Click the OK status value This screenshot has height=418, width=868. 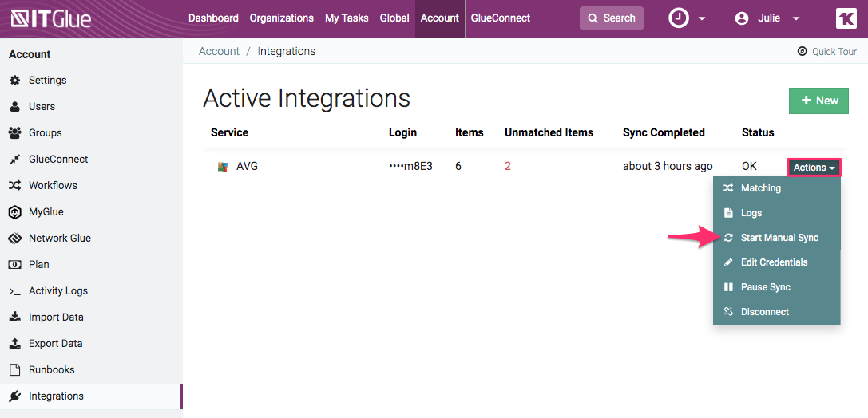(749, 166)
